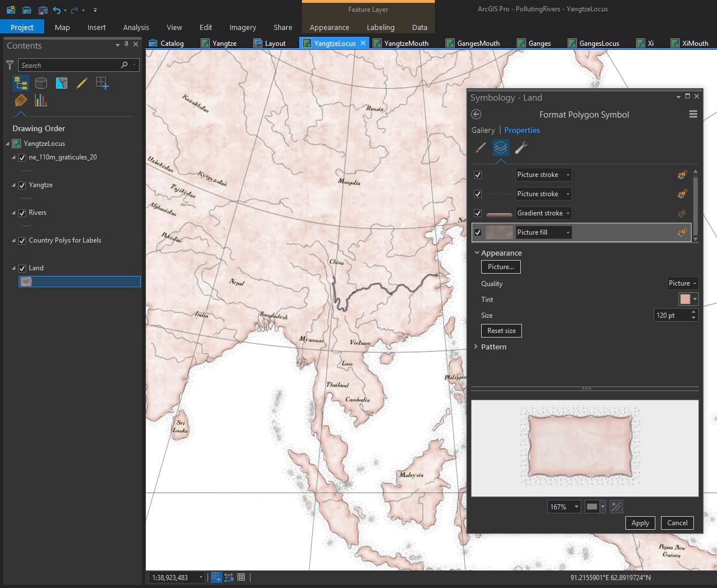Go back with the Symbology back arrow

476,114
